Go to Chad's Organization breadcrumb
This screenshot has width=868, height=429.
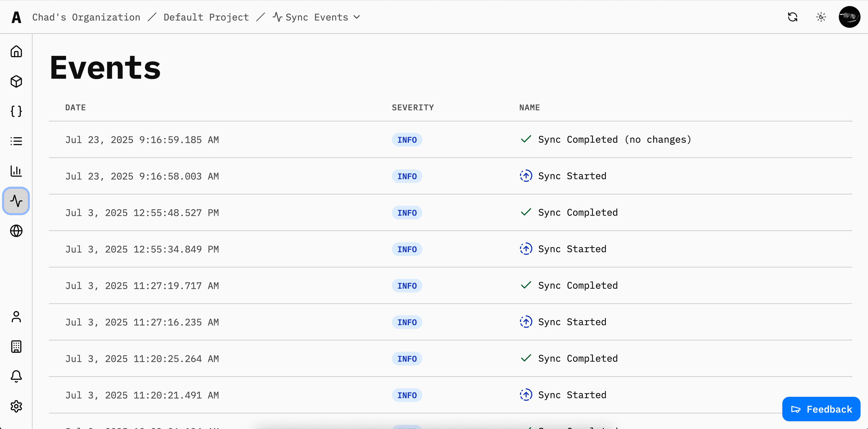tap(86, 17)
